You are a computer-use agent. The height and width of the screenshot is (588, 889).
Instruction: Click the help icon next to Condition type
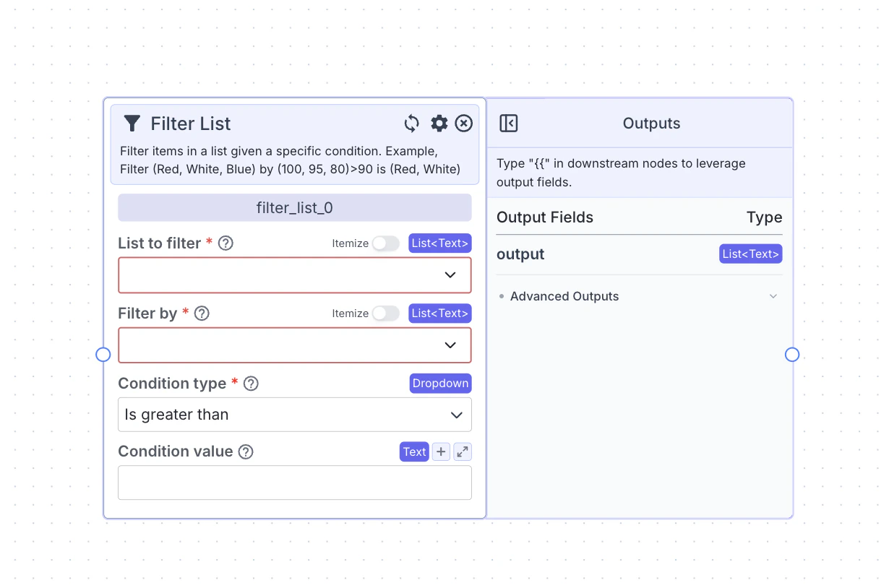pos(251,384)
